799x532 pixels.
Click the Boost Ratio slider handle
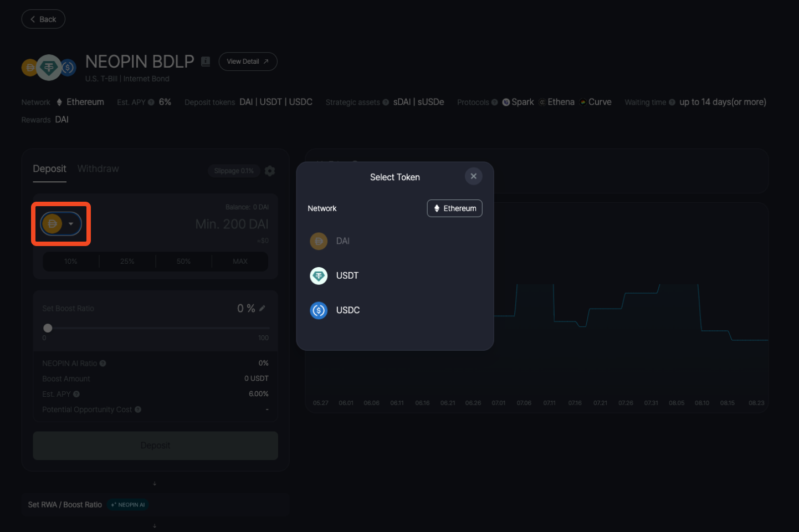point(48,328)
